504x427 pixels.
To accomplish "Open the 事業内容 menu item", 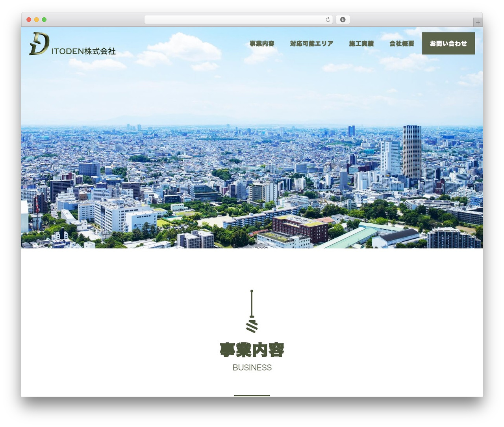I will (262, 44).
